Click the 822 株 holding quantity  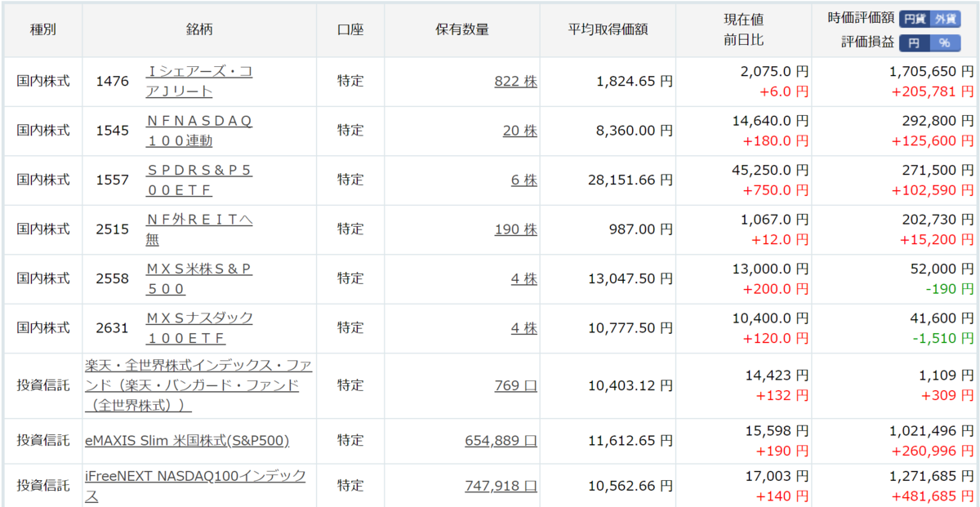(515, 81)
